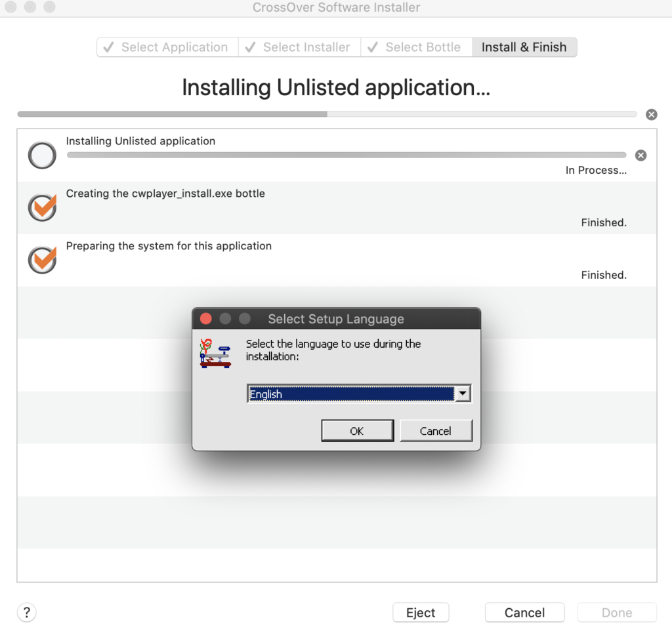Click the empty status circle for Installing Unlisted application

[x=42, y=155]
